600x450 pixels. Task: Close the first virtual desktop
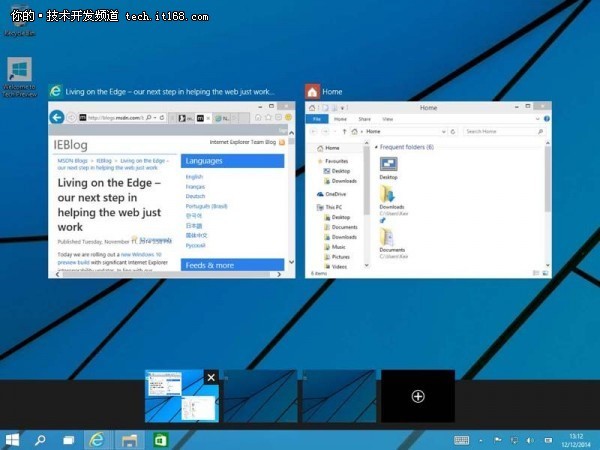pyautogui.click(x=210, y=377)
